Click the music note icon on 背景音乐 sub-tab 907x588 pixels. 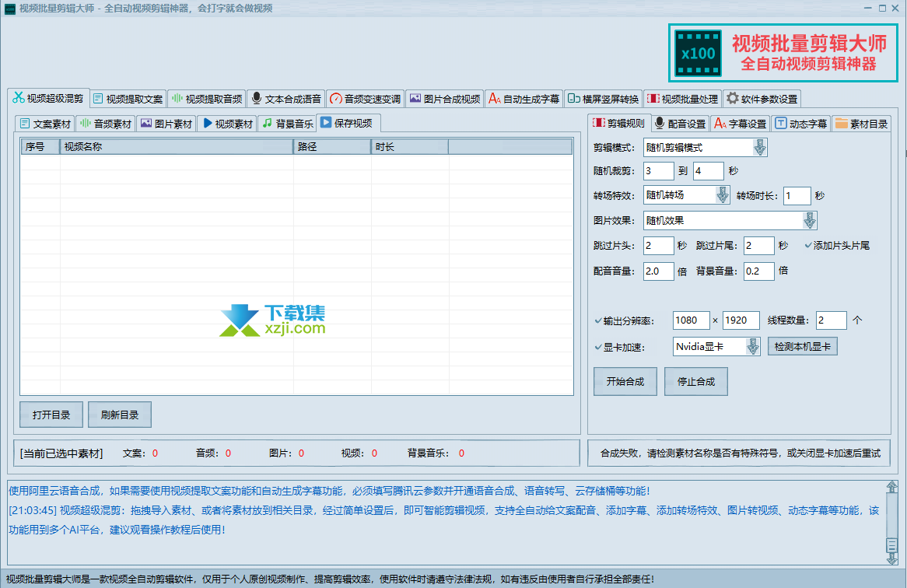[268, 123]
